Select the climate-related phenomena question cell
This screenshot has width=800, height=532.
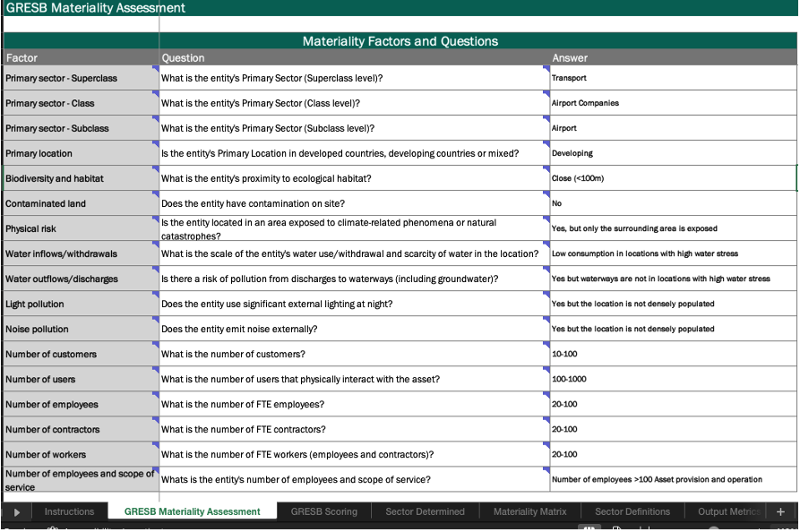coord(355,228)
